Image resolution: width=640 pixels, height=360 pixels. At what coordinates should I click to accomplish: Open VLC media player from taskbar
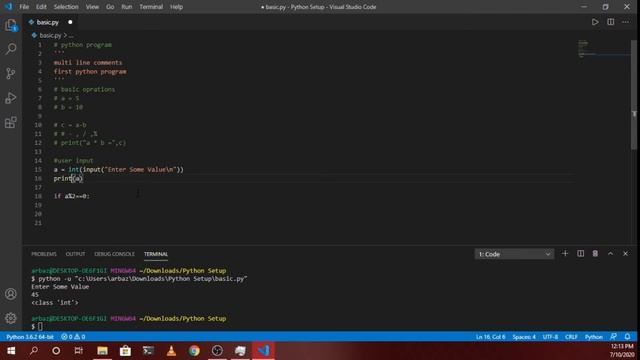point(171,351)
